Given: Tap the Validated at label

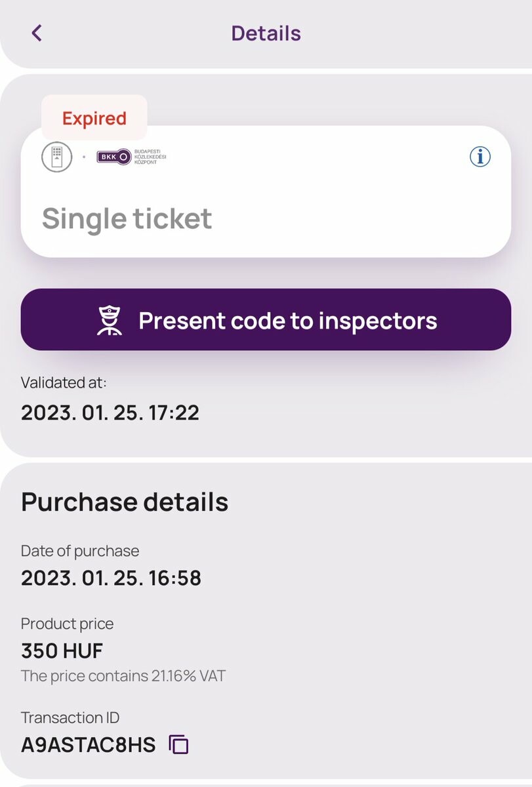Looking at the screenshot, I should pyautogui.click(x=64, y=382).
